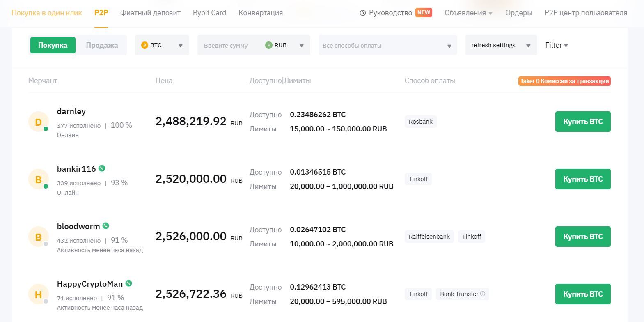The height and width of the screenshot is (322, 644).
Task: Click bankir116's verified badge icon
Action: click(102, 168)
